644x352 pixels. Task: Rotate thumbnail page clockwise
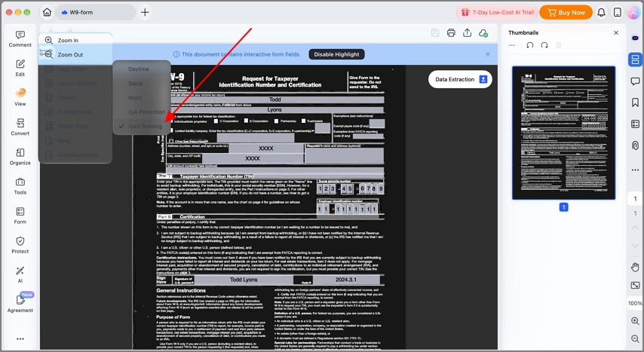coord(544,45)
